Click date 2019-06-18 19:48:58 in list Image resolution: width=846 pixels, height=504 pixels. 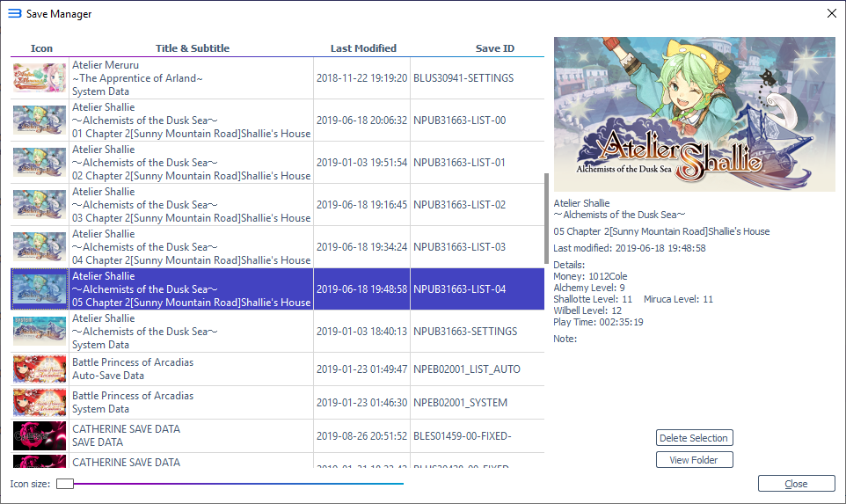click(361, 289)
